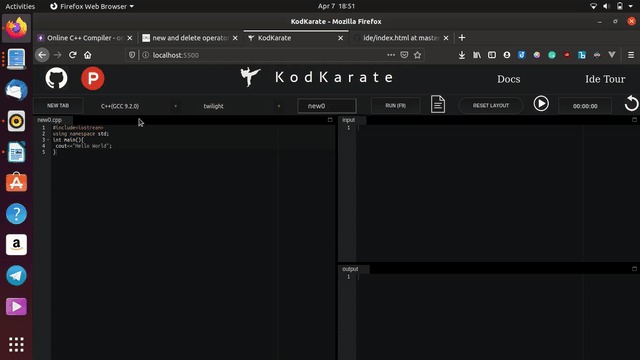
Task: Switch to new and delete operator tab
Action: (190, 38)
